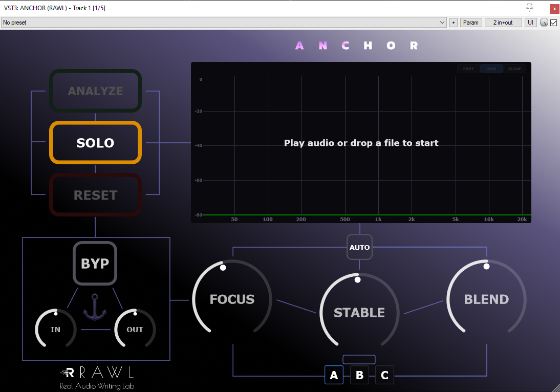
Task: Switch to slot C
Action: [384, 375]
